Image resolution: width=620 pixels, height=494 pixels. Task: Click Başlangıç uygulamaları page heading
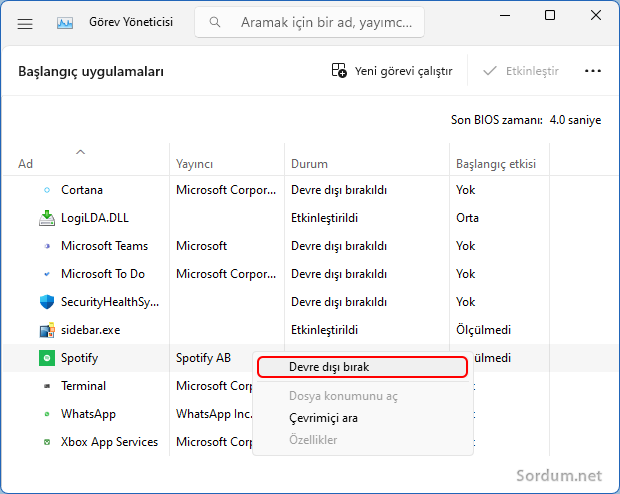point(91,72)
